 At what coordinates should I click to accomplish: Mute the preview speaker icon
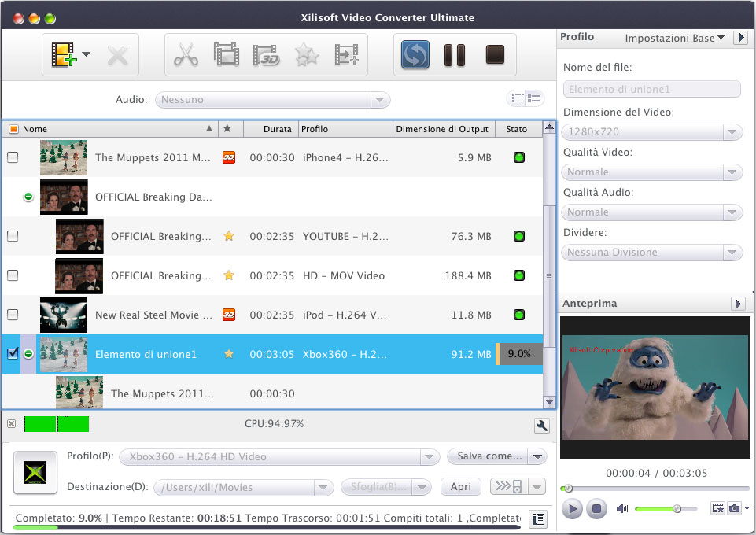pyautogui.click(x=622, y=508)
